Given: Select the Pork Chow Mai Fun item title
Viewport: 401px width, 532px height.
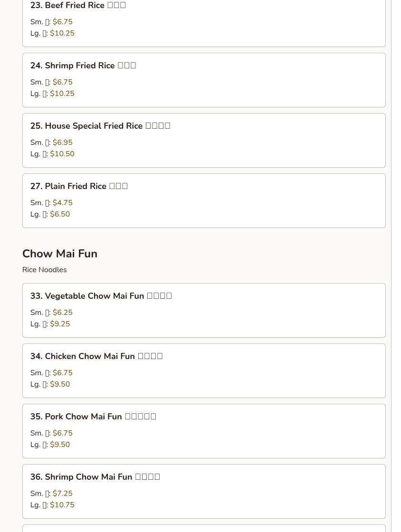Looking at the screenshot, I should tap(93, 417).
